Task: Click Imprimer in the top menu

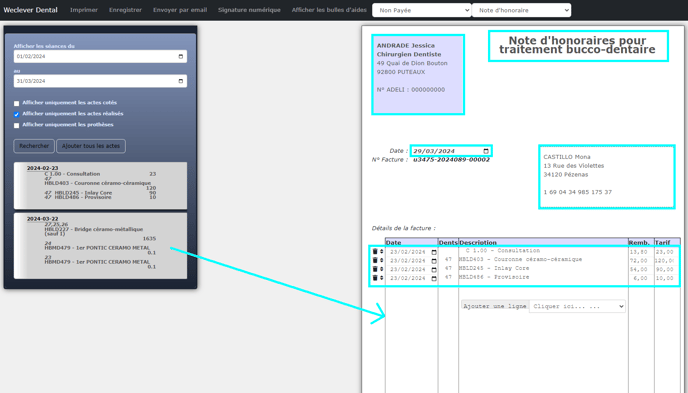Action: pos(84,10)
